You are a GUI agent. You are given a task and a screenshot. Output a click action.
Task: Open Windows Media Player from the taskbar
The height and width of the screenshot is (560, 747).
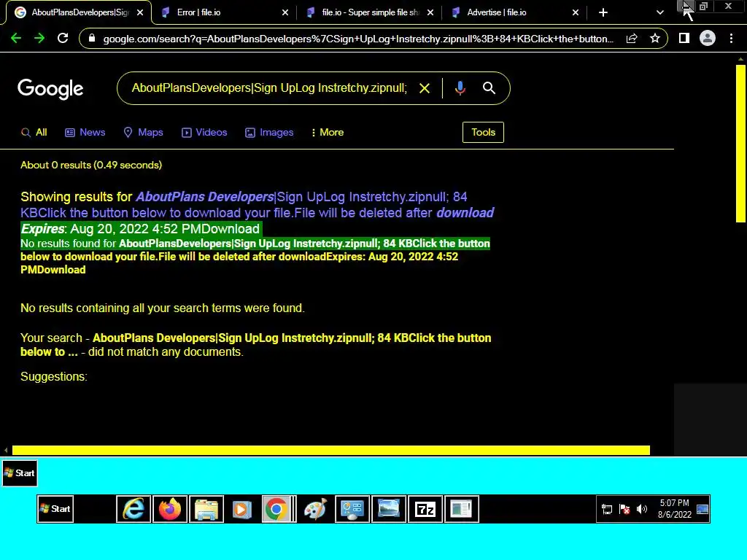coord(242,509)
